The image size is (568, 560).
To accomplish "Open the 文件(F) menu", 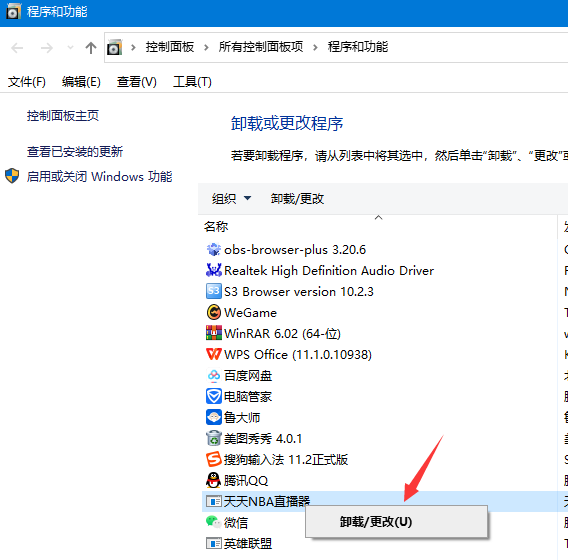I will [27, 82].
